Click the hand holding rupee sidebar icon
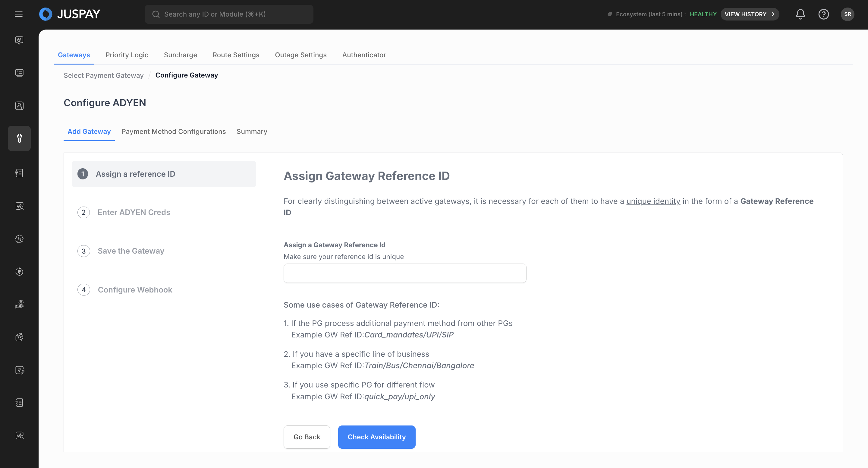Viewport: 868px width, 468px height. point(19,305)
